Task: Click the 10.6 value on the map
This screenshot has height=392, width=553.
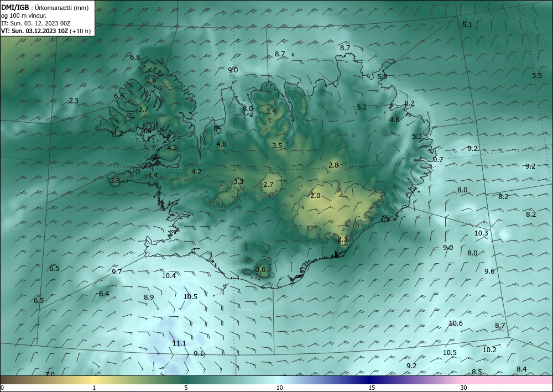Action: tap(456, 323)
